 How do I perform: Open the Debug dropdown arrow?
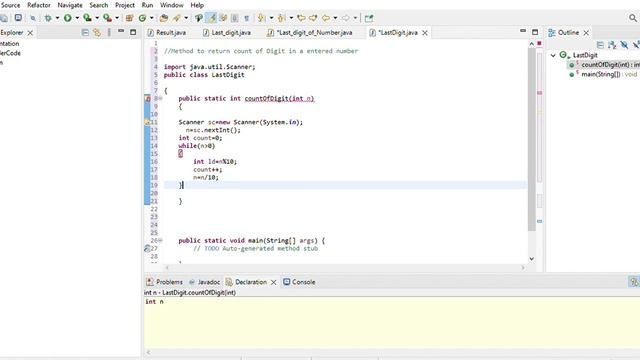57,18
